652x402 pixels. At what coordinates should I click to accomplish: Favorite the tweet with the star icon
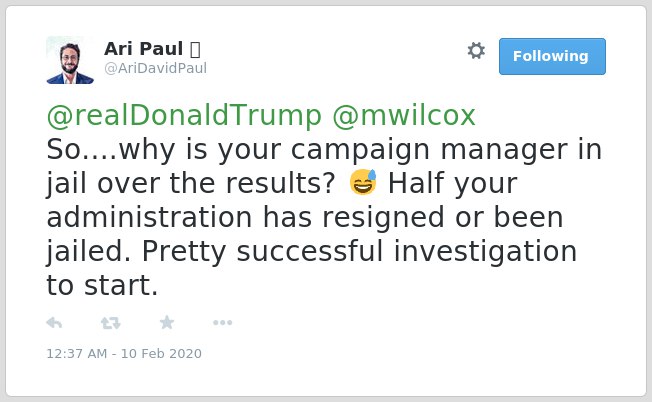tap(167, 322)
